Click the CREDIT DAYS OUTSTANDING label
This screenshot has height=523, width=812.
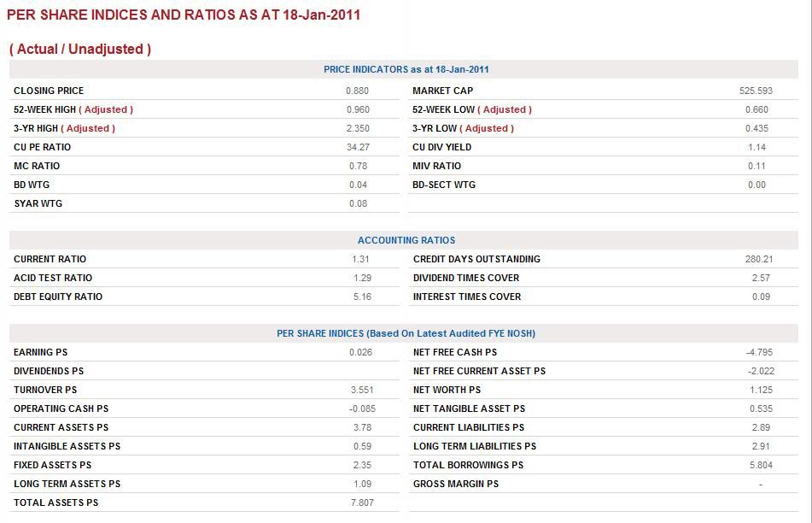click(476, 259)
